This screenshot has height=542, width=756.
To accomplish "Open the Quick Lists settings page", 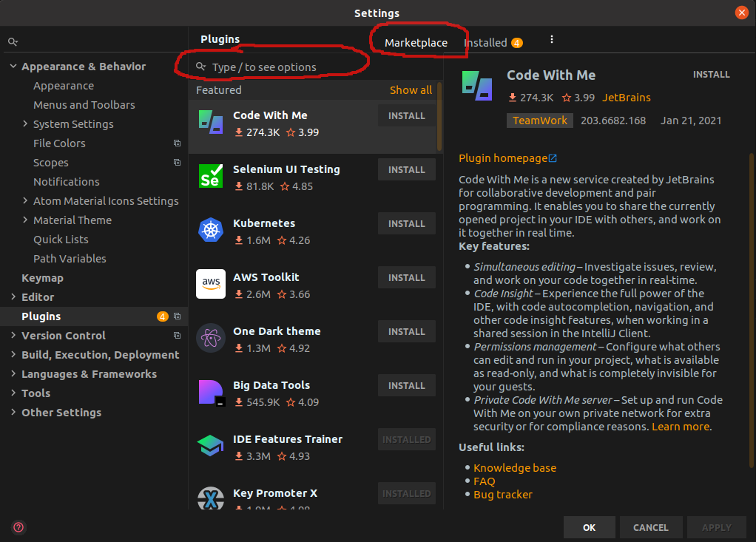I will (61, 240).
